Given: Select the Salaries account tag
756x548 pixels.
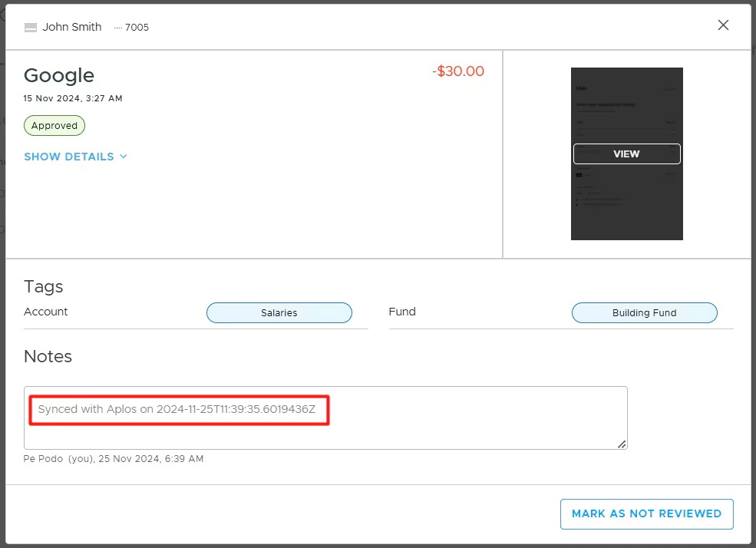Looking at the screenshot, I should (x=279, y=313).
